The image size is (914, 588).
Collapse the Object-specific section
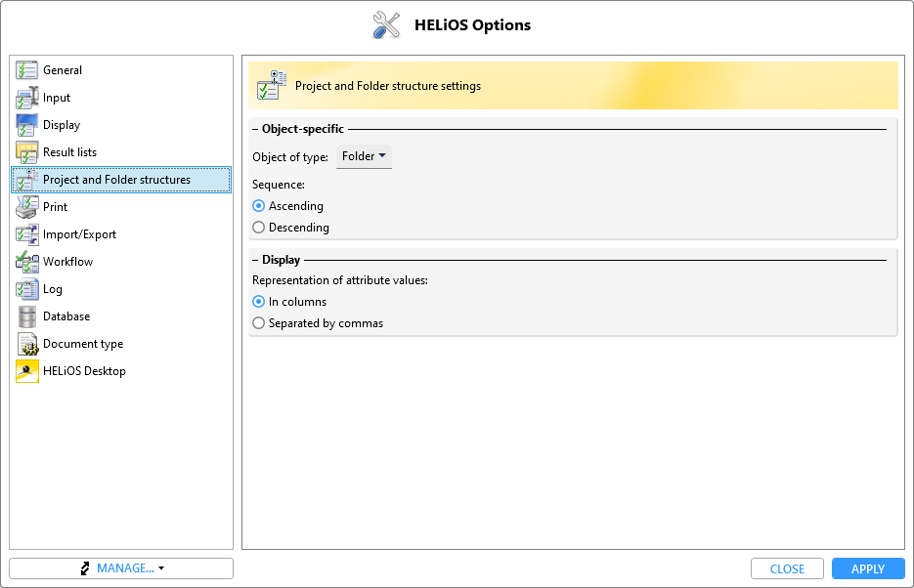255,129
